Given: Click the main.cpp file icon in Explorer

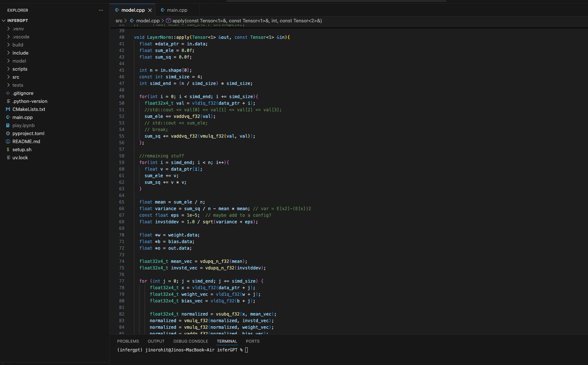Looking at the screenshot, I should coord(8,117).
